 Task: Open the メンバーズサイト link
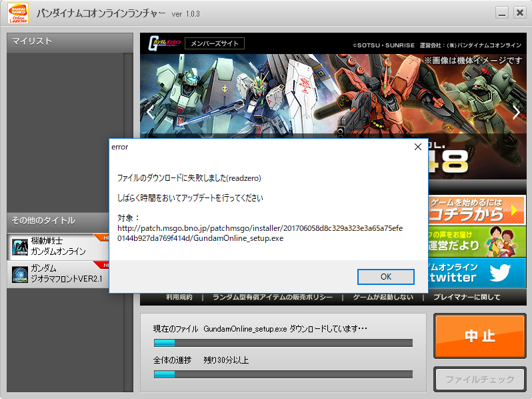(x=215, y=43)
